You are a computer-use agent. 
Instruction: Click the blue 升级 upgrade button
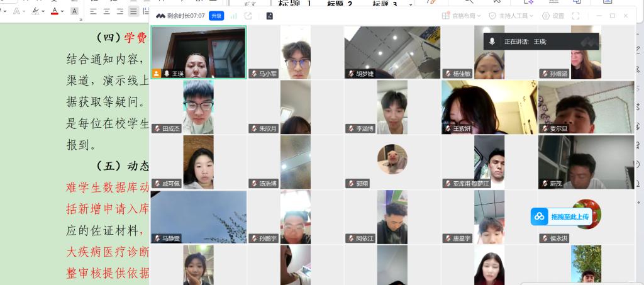click(216, 16)
